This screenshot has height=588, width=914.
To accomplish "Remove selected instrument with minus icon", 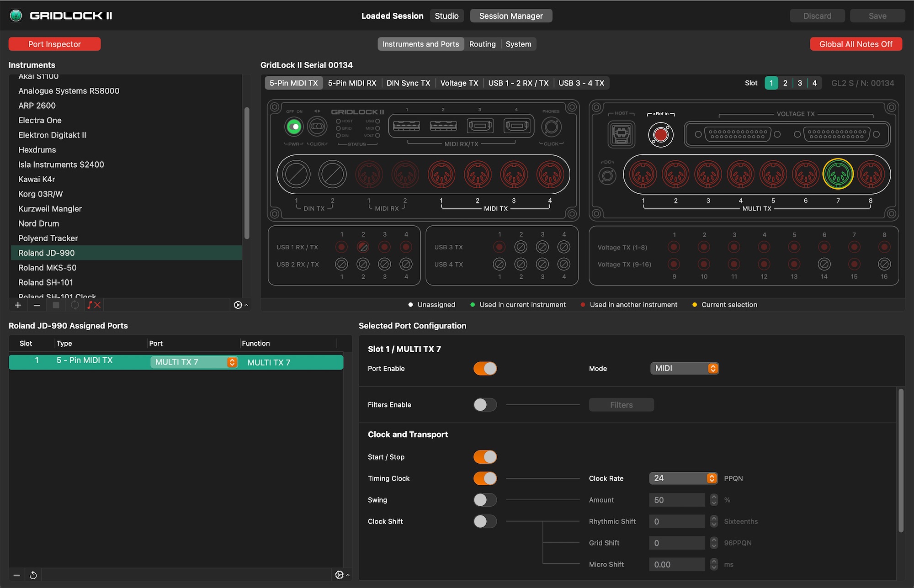I will click(37, 305).
